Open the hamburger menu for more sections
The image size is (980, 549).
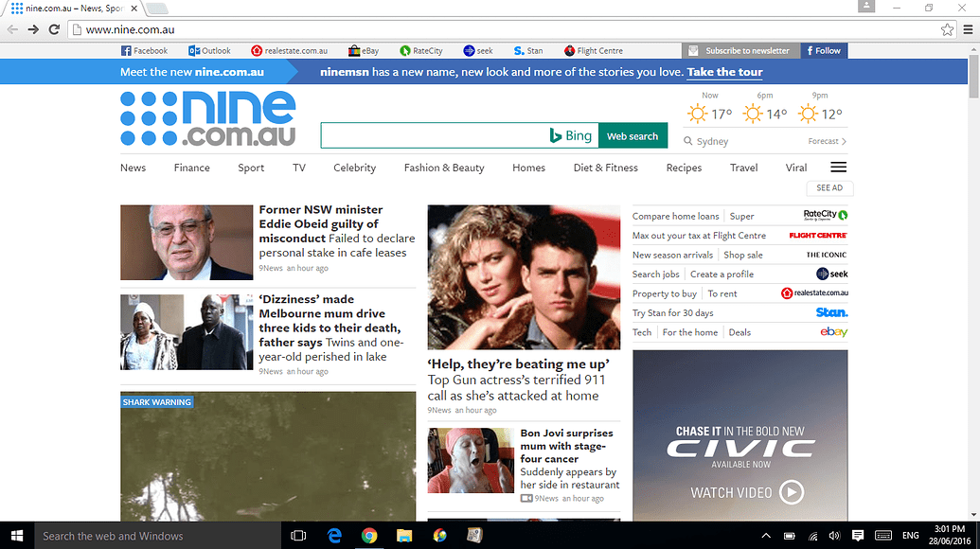pos(837,166)
